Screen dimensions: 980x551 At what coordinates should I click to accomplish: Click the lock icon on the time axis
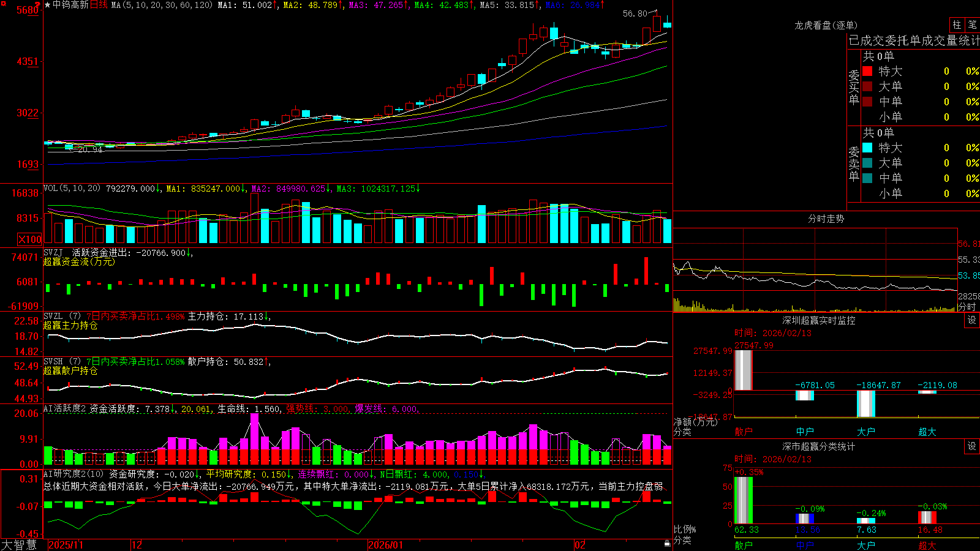pyautogui.click(x=667, y=544)
